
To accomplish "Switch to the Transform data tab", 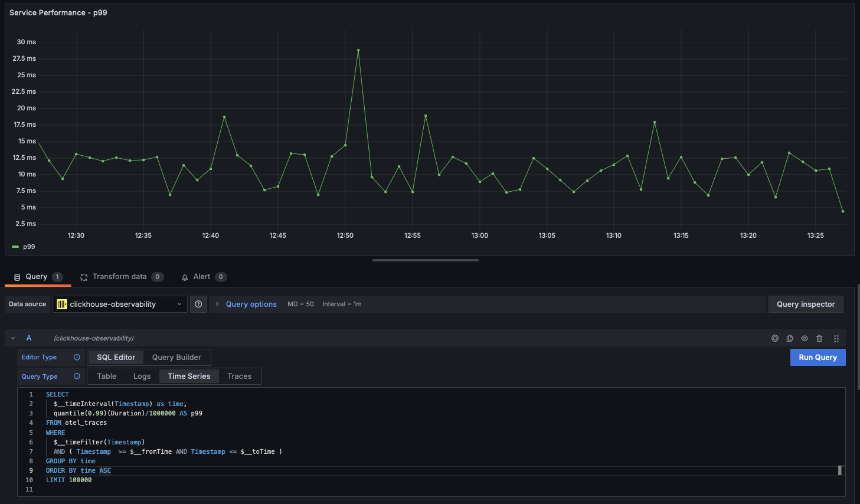I will (x=122, y=277).
